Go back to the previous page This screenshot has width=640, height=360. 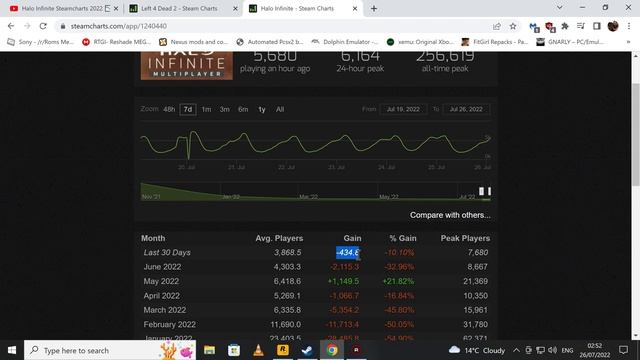11,26
